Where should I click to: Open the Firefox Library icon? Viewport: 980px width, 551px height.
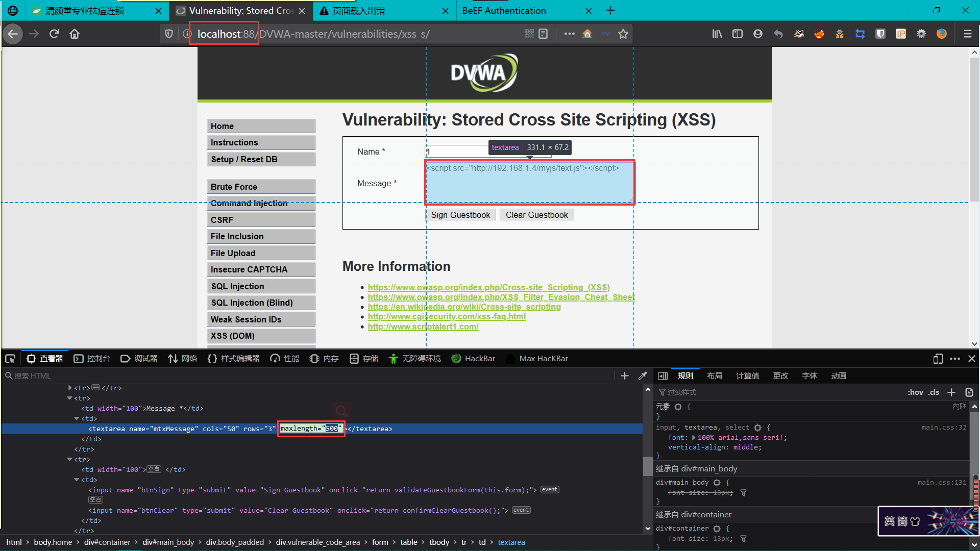pyautogui.click(x=717, y=34)
